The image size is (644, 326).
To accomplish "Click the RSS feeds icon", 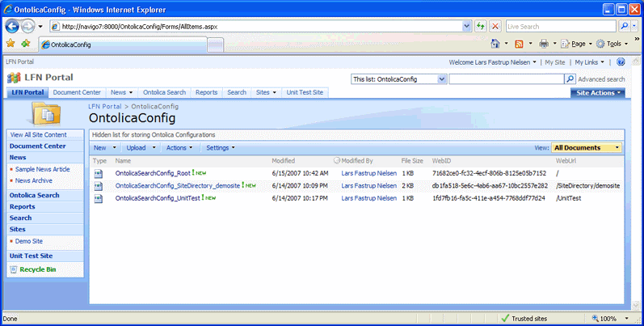I will (x=519, y=44).
